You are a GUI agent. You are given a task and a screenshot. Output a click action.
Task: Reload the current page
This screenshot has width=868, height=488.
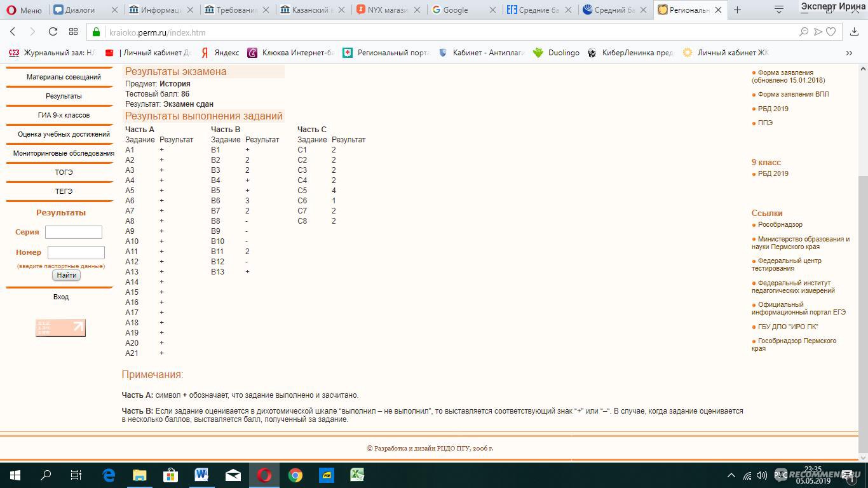click(x=53, y=32)
